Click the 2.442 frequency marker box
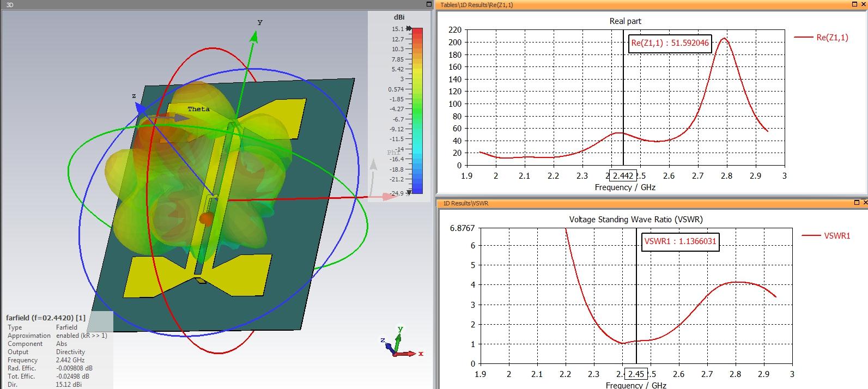Image resolution: width=868 pixels, height=389 pixels. [623, 175]
